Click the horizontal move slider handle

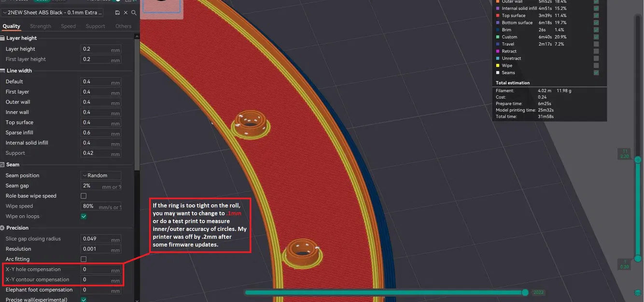(x=525, y=292)
